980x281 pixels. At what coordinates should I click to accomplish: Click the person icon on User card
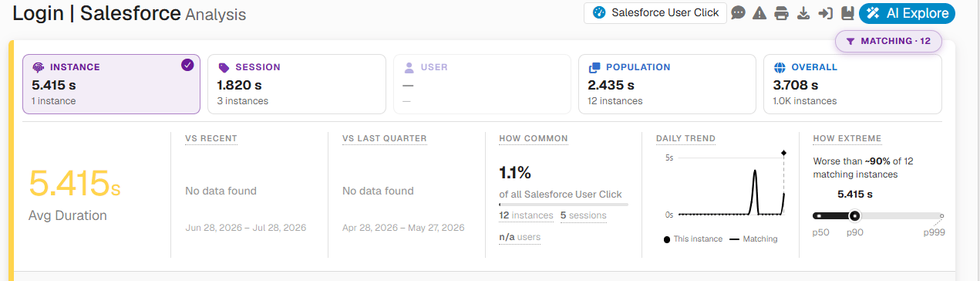(x=409, y=67)
